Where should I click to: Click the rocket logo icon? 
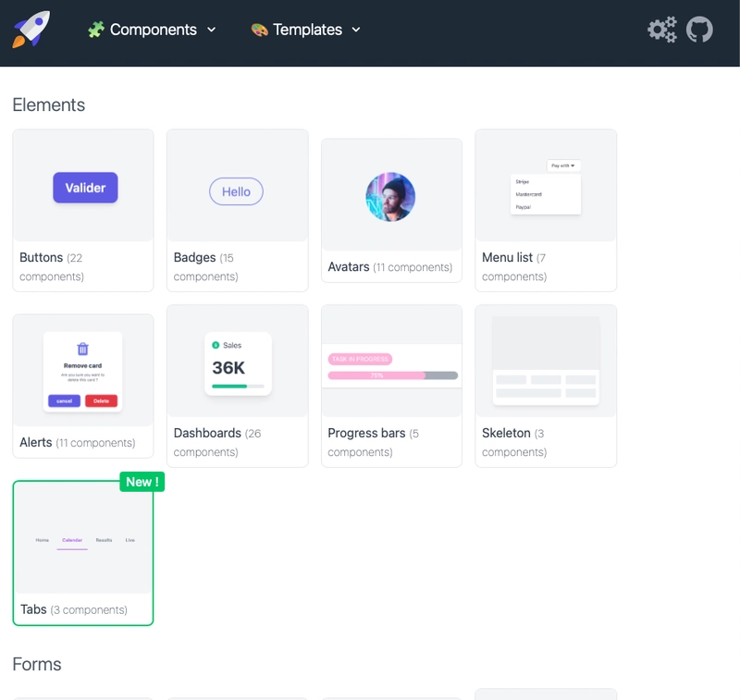pyautogui.click(x=31, y=30)
